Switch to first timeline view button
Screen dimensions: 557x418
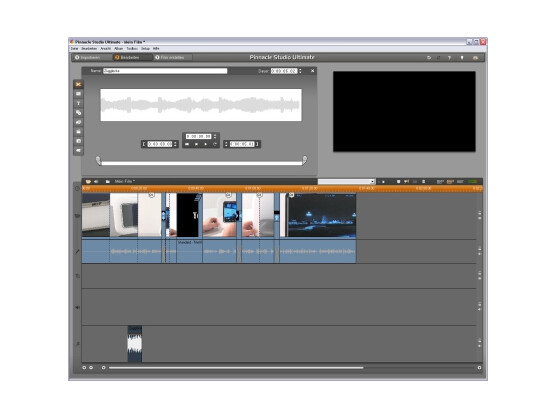pos(440,181)
